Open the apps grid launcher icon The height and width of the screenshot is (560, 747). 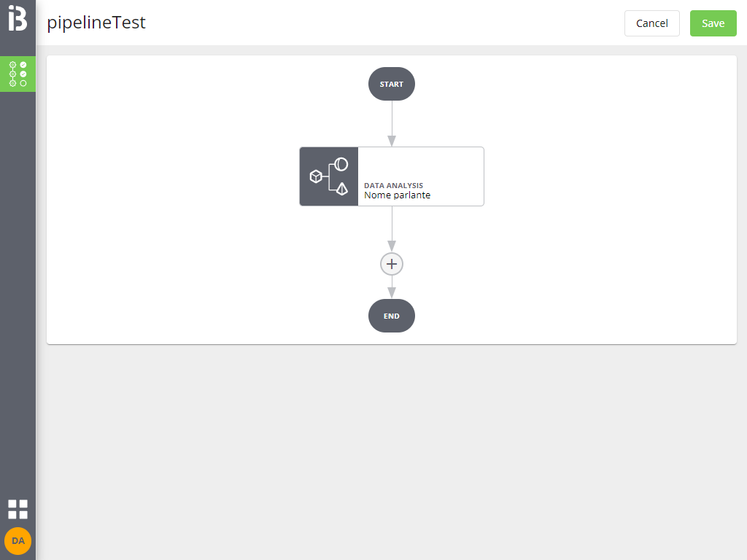pos(18,509)
